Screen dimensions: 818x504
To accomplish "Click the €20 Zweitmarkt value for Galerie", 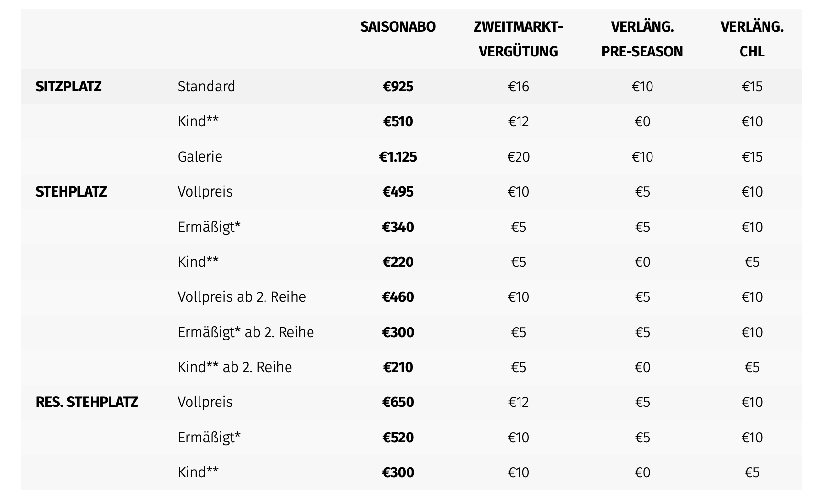I will tap(519, 157).
